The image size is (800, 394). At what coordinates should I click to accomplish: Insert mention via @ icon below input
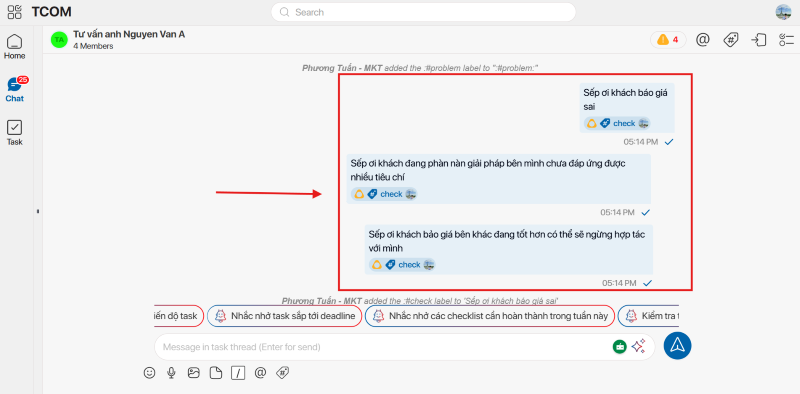tap(260, 373)
